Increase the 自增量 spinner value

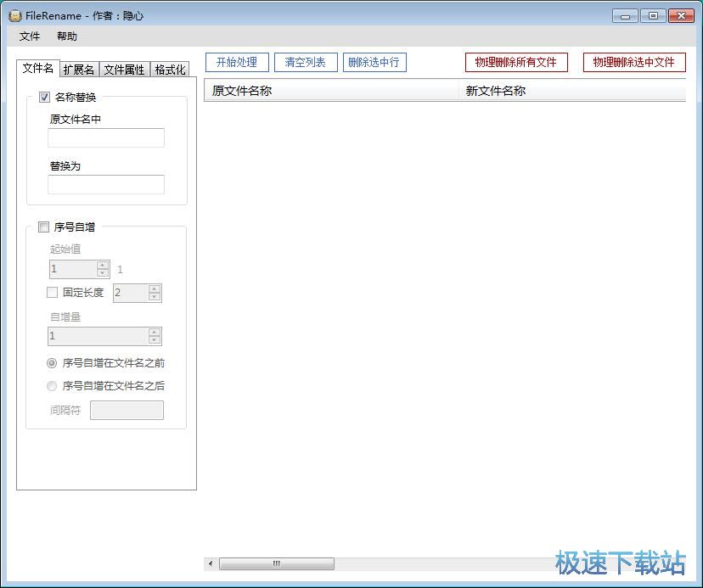(x=155, y=332)
